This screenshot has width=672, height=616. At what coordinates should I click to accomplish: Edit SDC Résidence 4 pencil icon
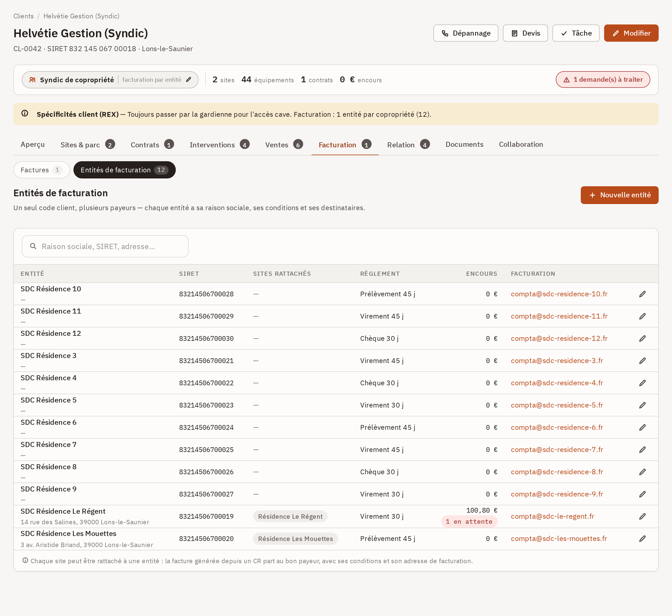(x=642, y=383)
